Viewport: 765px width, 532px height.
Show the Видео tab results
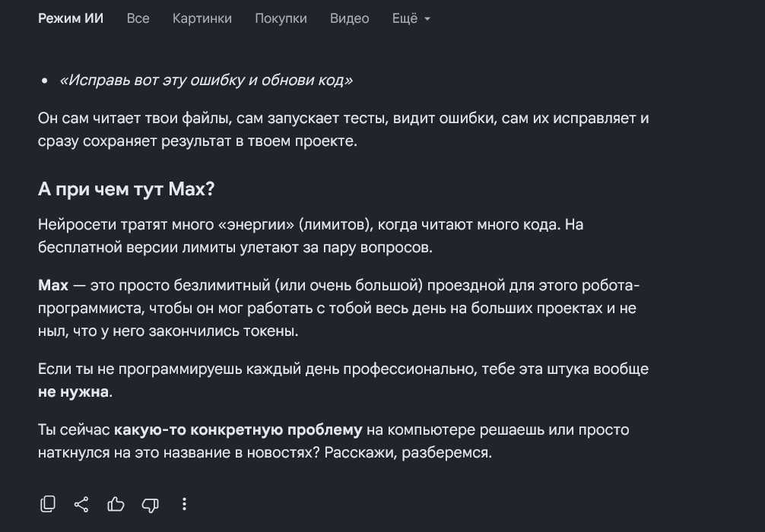coord(349,18)
